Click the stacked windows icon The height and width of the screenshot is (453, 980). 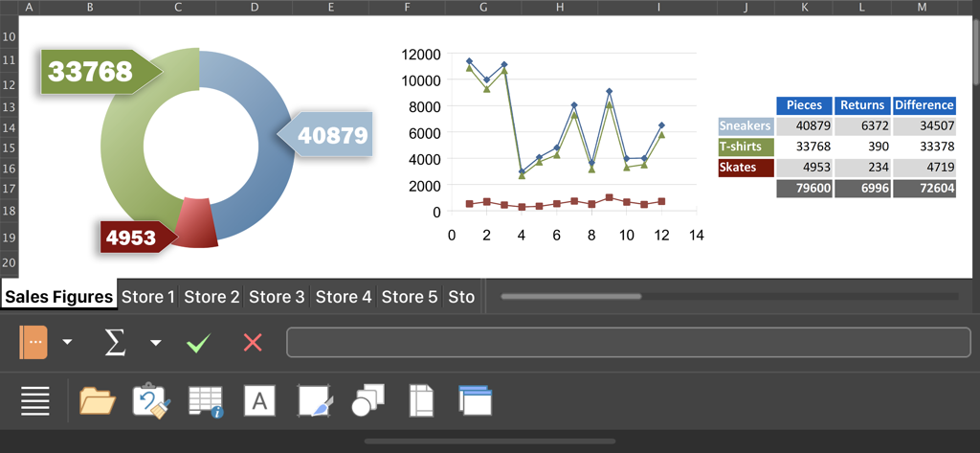(x=475, y=400)
